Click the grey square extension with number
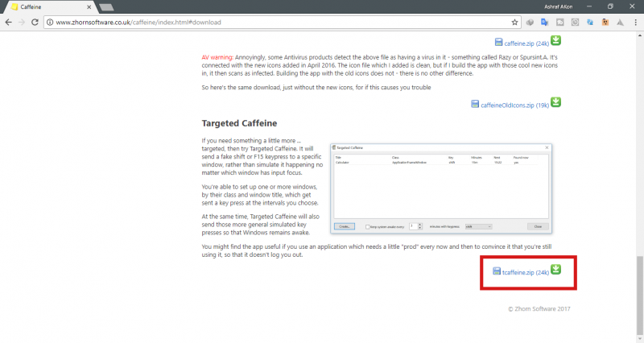The height and width of the screenshot is (343, 644). click(559, 23)
